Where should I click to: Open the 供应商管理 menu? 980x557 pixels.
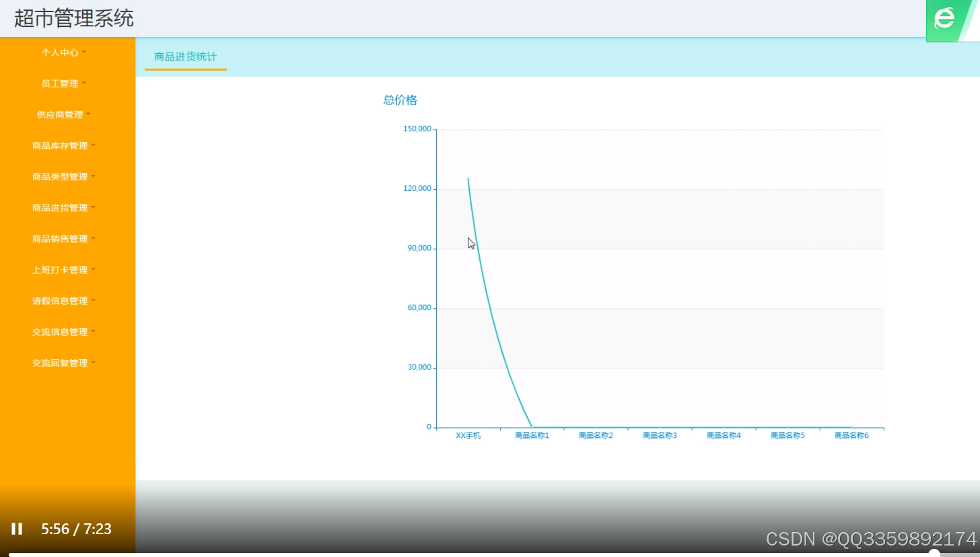(x=63, y=114)
